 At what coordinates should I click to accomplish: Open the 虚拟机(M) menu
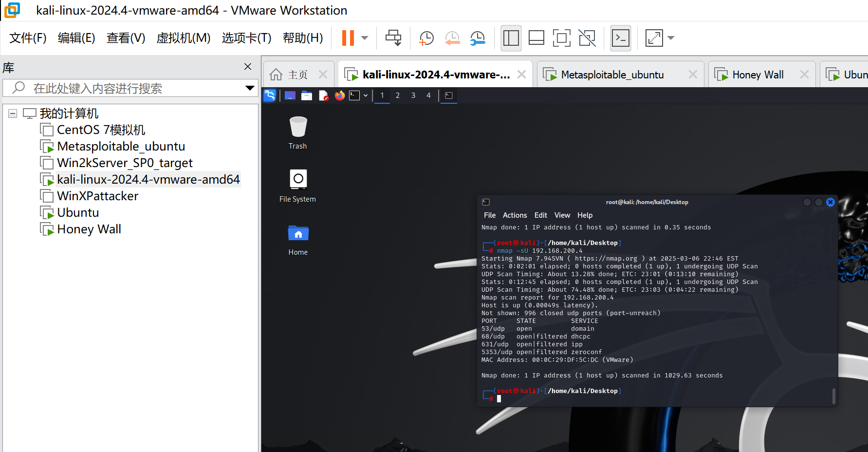(x=184, y=38)
